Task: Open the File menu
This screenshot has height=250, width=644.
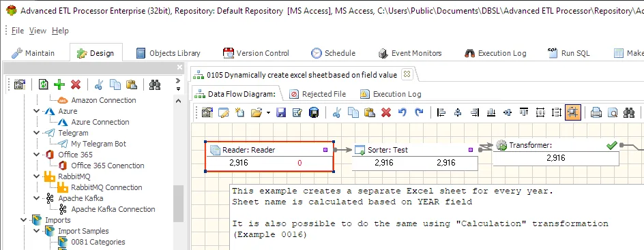Action: [18, 31]
